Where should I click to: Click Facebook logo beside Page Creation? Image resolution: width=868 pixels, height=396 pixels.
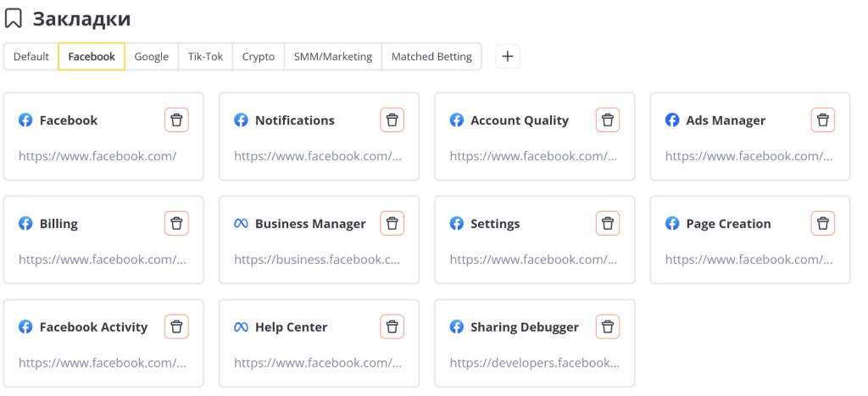672,223
